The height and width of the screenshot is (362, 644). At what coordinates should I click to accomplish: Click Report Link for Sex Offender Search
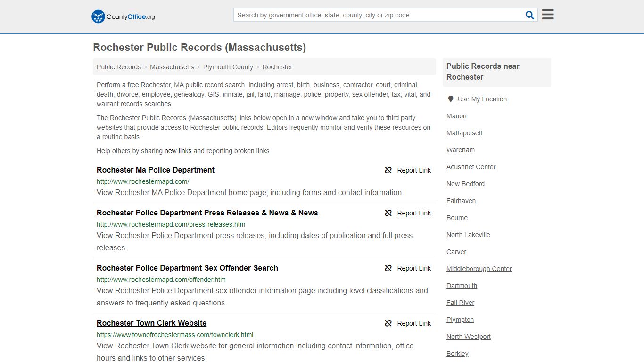tap(414, 268)
